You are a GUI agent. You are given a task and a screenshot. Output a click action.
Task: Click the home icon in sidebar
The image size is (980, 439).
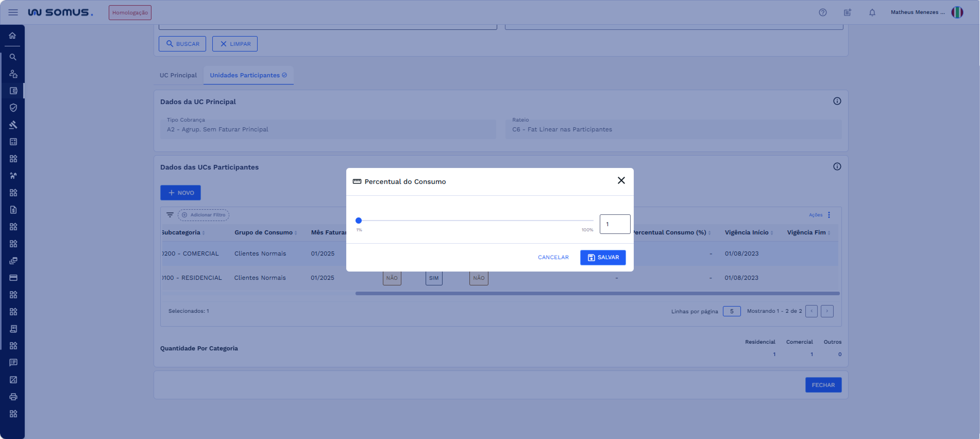pos(13,35)
